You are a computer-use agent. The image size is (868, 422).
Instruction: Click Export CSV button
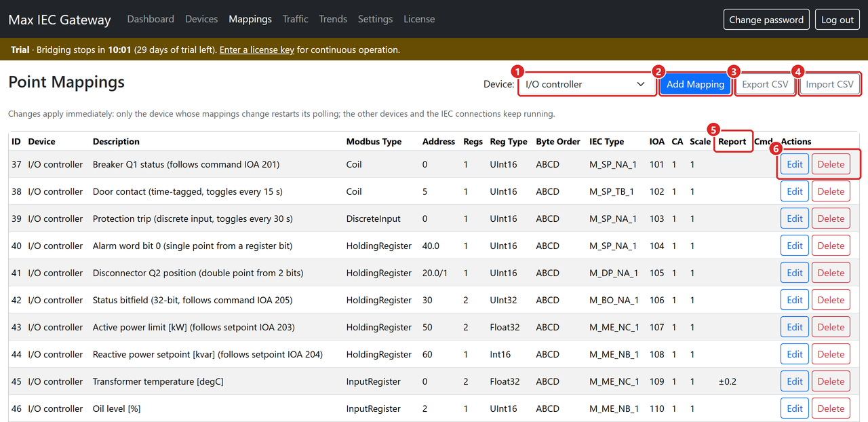[765, 84]
